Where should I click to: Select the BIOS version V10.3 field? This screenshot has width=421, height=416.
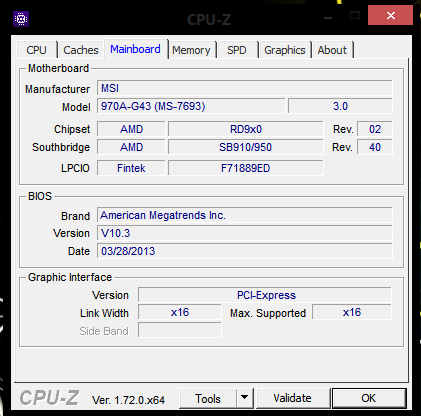point(245,233)
